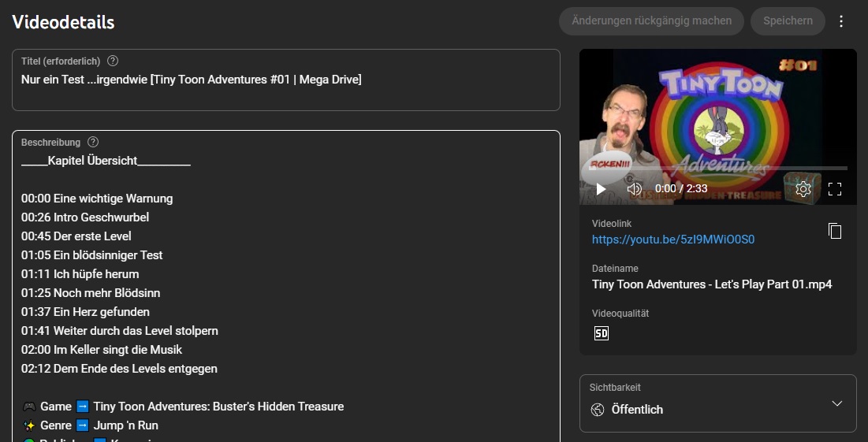This screenshot has height=442, width=868.
Task: Expand the Sichtbarkeit dropdown
Action: point(717,403)
